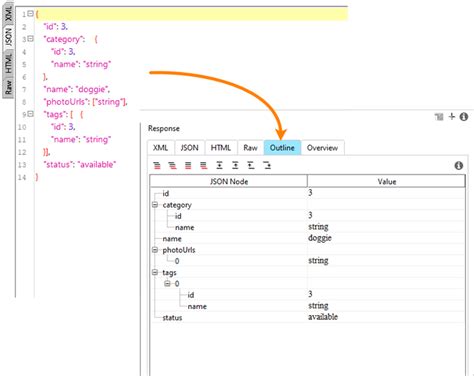Screen dimensions: 474x376
Task: Switch to the vertical XML tab of the editor
Action: (x=9, y=13)
